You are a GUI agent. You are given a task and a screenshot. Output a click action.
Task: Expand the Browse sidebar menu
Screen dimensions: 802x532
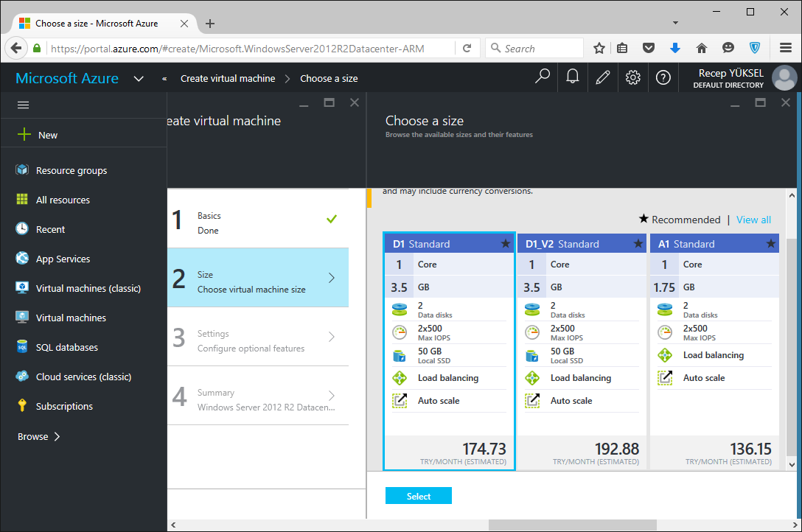click(39, 436)
